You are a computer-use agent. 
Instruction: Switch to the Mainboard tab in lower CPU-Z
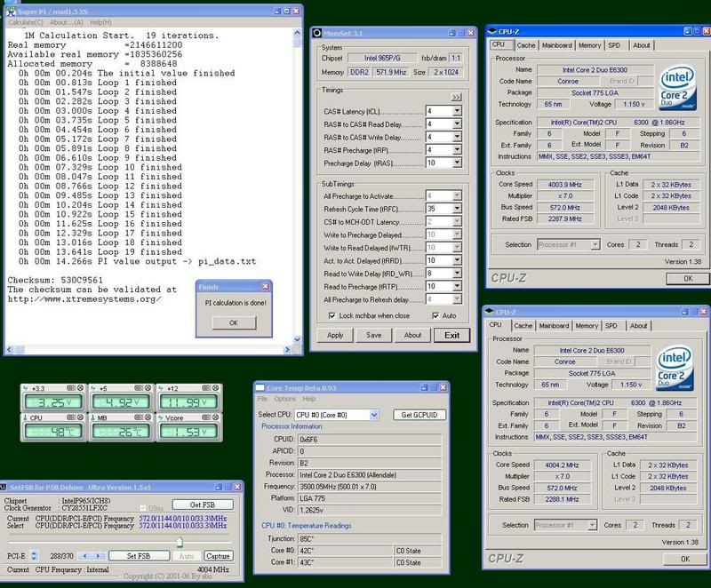click(x=554, y=326)
